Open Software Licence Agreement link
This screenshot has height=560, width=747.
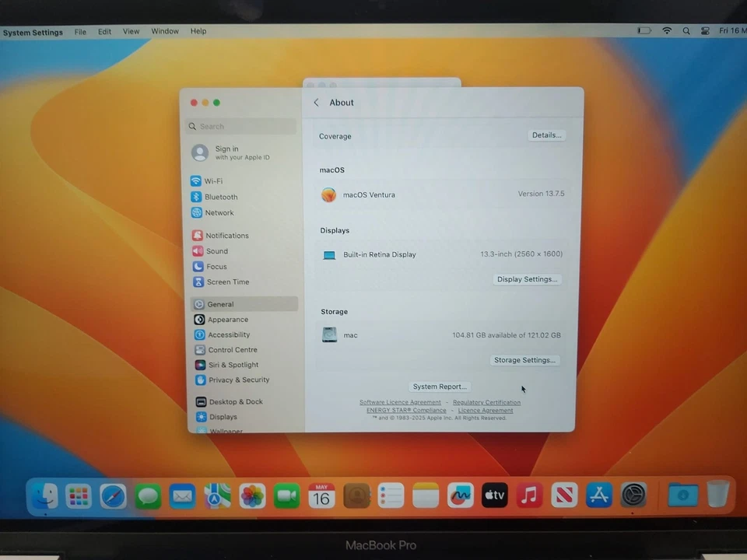400,402
